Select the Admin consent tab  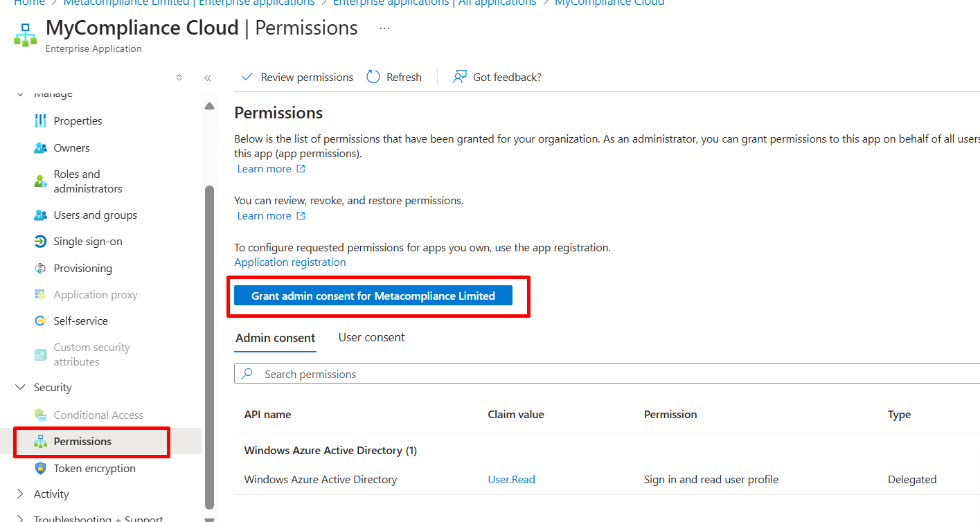pos(275,338)
